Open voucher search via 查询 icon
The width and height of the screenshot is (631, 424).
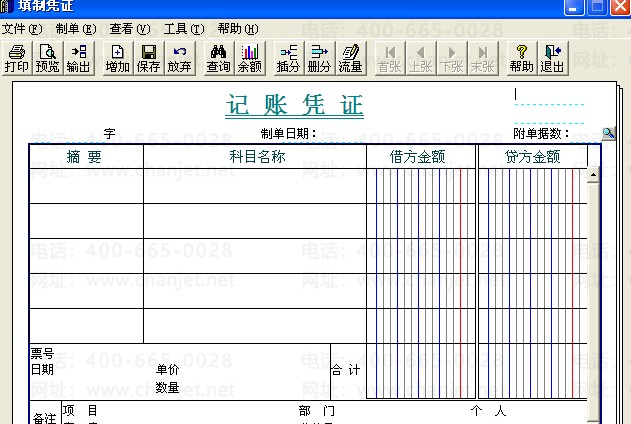point(219,58)
